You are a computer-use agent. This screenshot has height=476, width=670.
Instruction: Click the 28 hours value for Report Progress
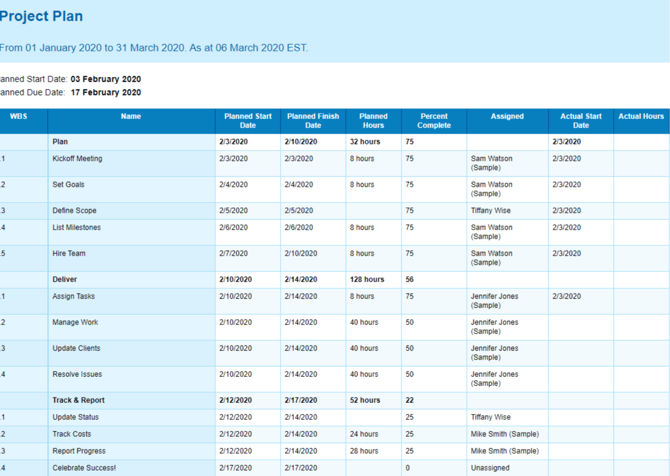coord(364,451)
